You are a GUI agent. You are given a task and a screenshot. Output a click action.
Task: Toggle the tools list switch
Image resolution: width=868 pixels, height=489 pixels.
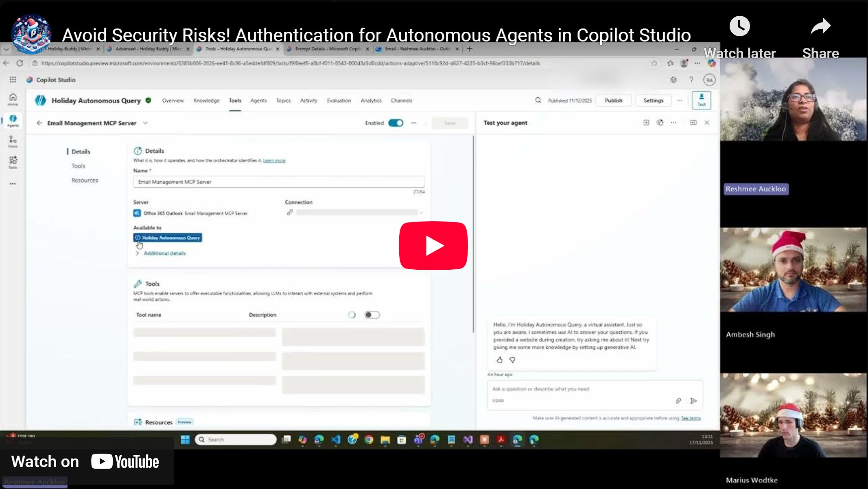(372, 315)
